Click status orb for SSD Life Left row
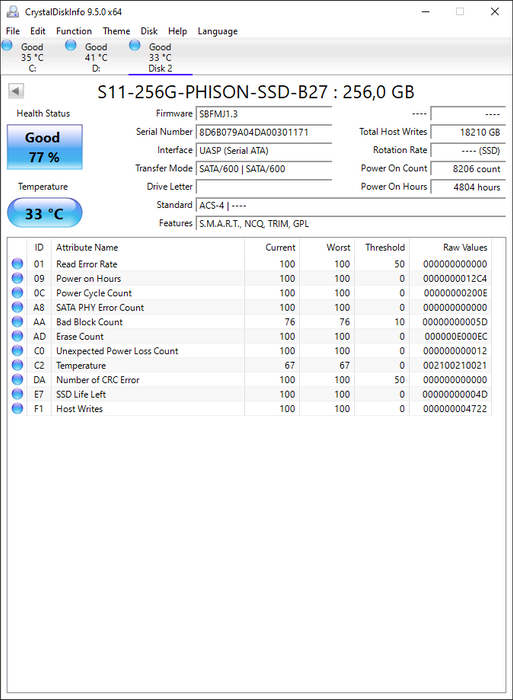Image resolution: width=513 pixels, height=700 pixels. pyautogui.click(x=17, y=394)
